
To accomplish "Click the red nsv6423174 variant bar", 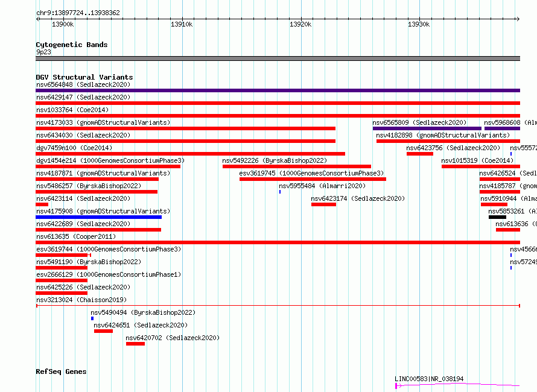I will click(323, 204).
